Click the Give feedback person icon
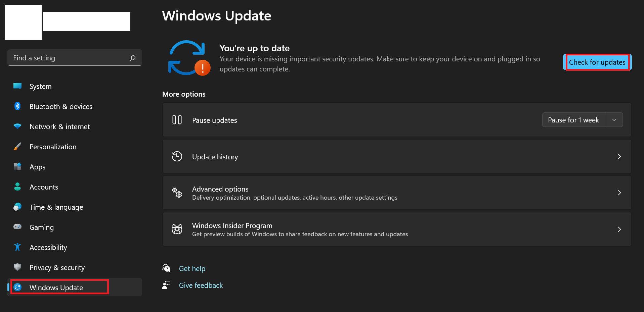 click(x=166, y=285)
